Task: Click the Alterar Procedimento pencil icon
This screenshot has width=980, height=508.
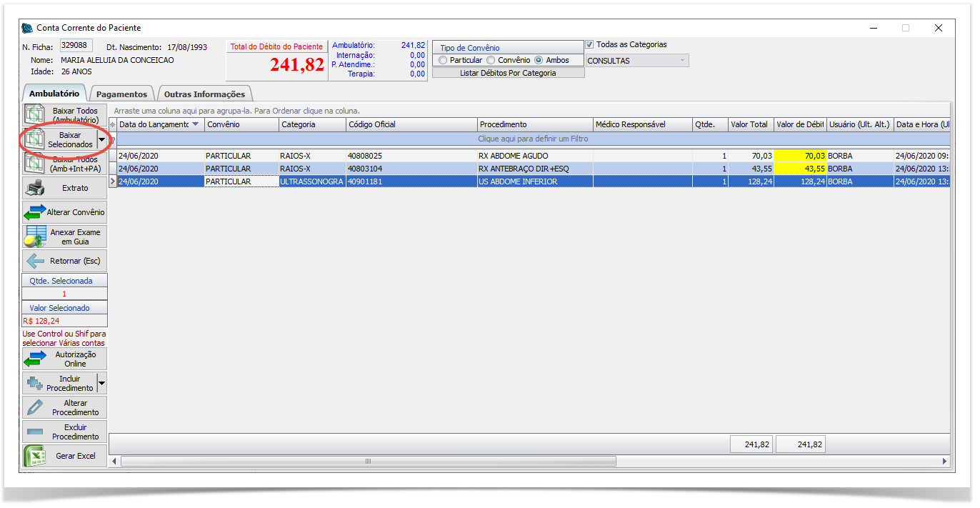Action: pyautogui.click(x=34, y=407)
